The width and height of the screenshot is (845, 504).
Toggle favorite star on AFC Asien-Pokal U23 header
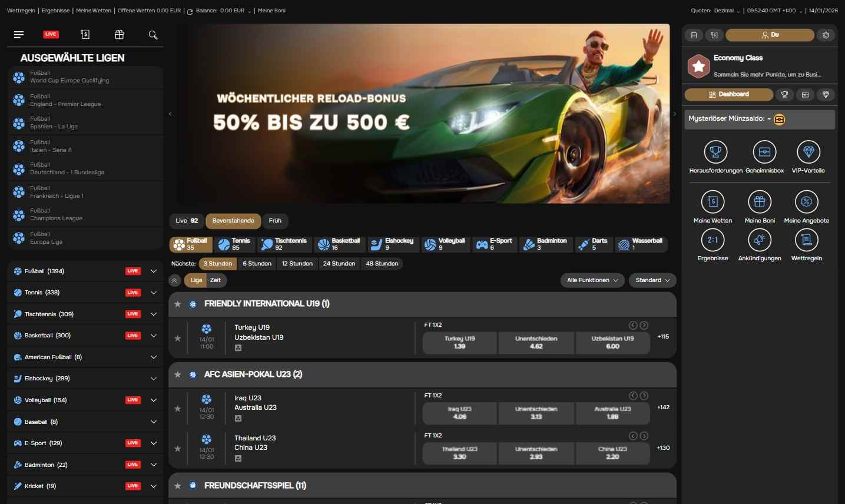coord(177,374)
